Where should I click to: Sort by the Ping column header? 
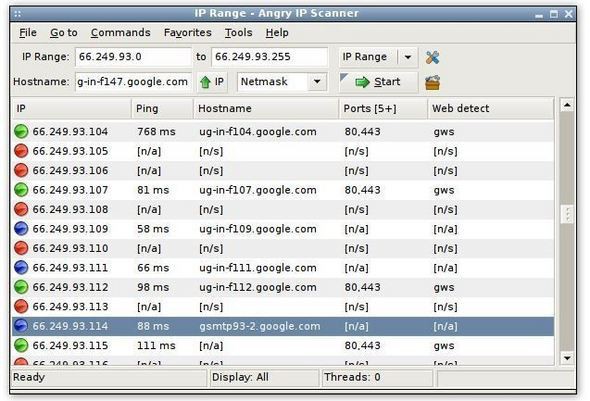[x=163, y=109]
